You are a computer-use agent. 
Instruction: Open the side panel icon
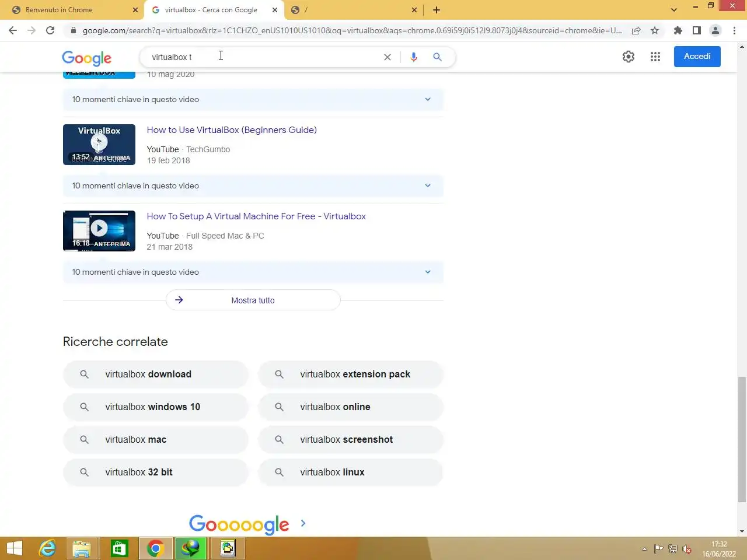(x=696, y=30)
